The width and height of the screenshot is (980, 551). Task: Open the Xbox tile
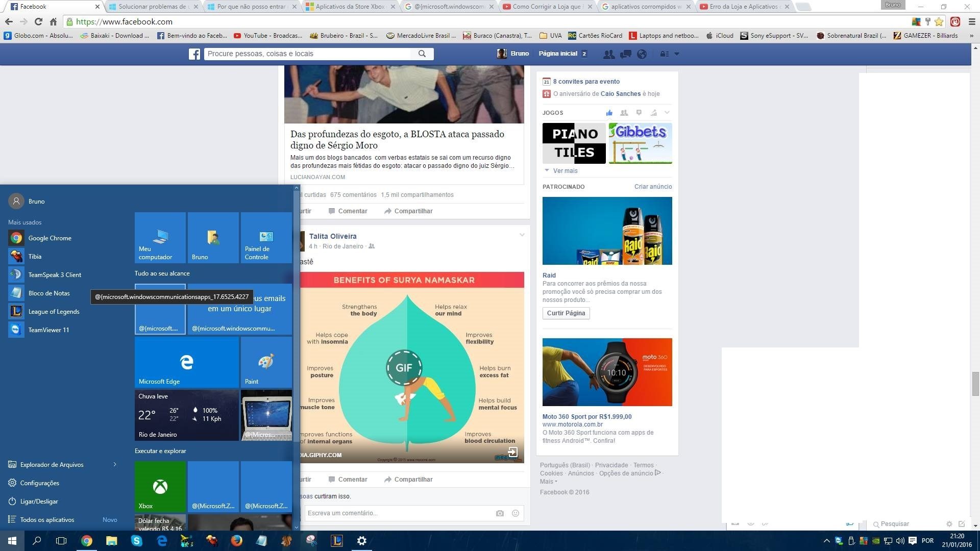[x=160, y=487]
